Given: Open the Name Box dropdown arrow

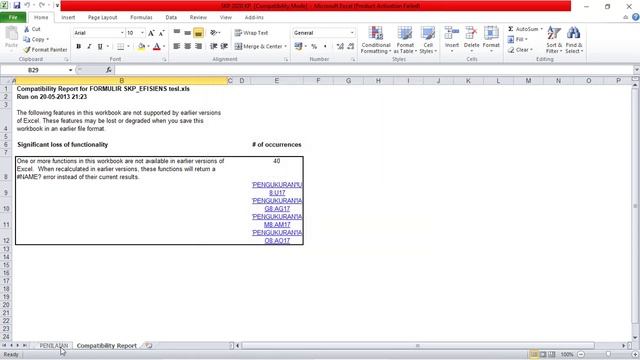Looking at the screenshot, I should tap(70, 70).
